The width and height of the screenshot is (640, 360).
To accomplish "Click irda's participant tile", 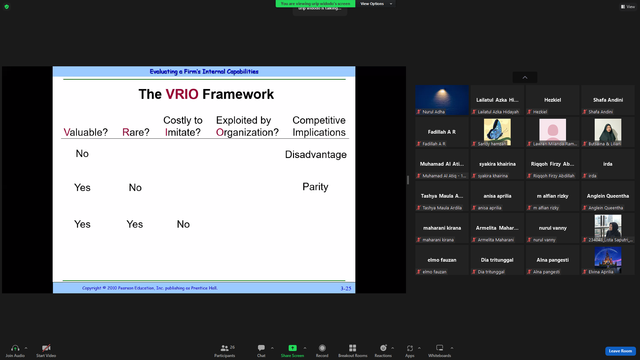I will click(608, 164).
